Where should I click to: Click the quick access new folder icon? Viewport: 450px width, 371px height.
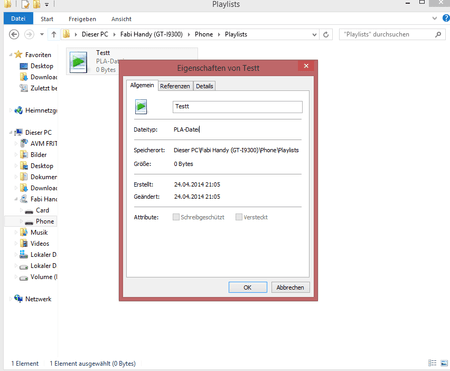(x=36, y=4)
